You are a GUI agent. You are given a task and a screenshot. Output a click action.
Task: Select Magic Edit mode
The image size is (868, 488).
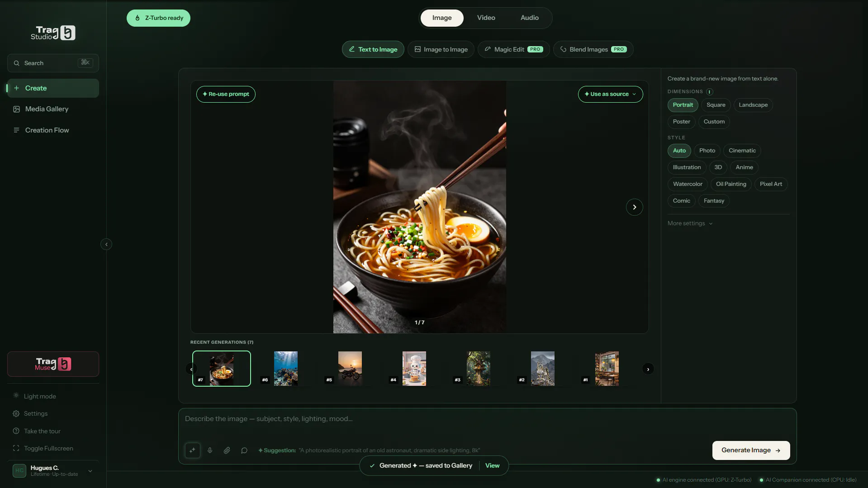pos(514,49)
